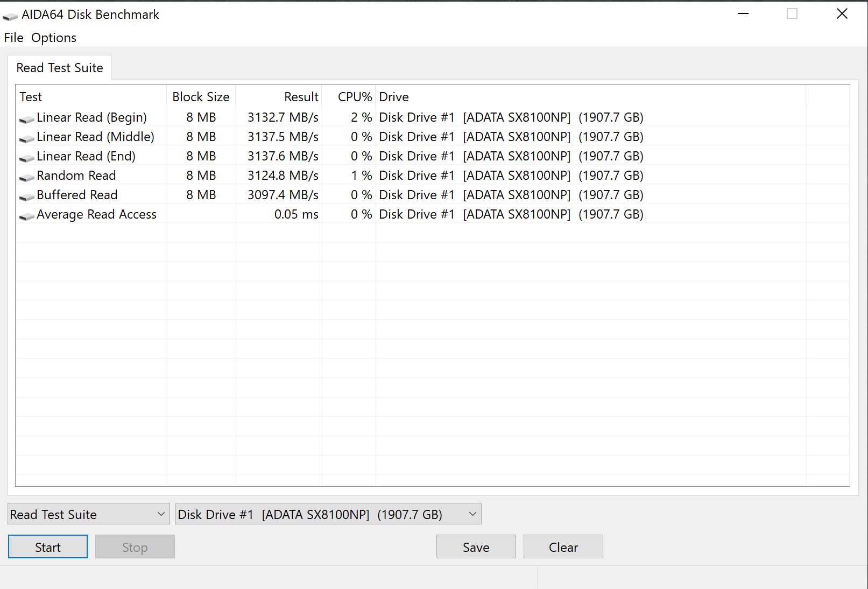Image resolution: width=868 pixels, height=589 pixels.
Task: Click the 3137.6 MB/s result value
Action: [283, 156]
